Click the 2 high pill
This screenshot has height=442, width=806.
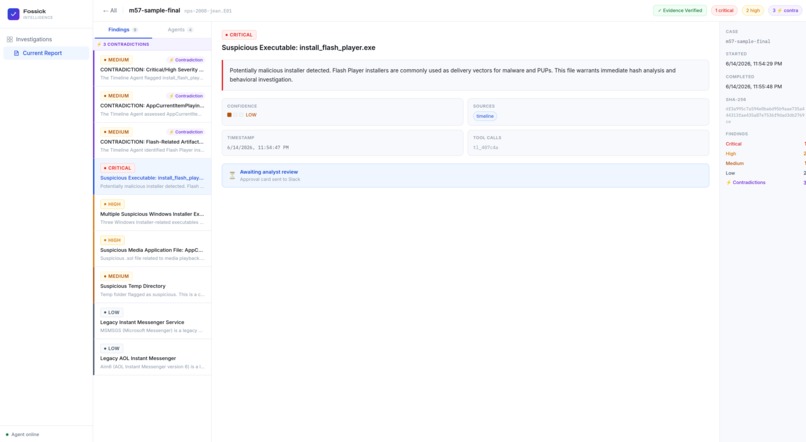coord(753,10)
